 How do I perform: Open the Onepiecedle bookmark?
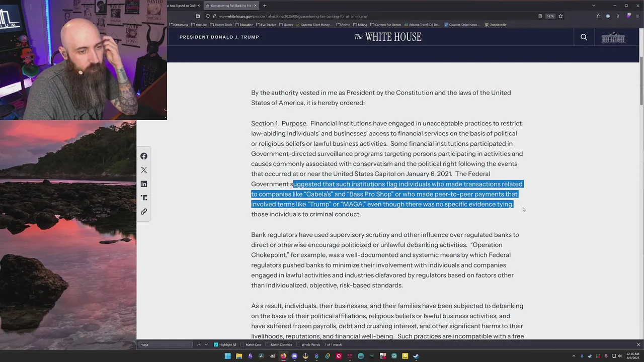pos(496,25)
